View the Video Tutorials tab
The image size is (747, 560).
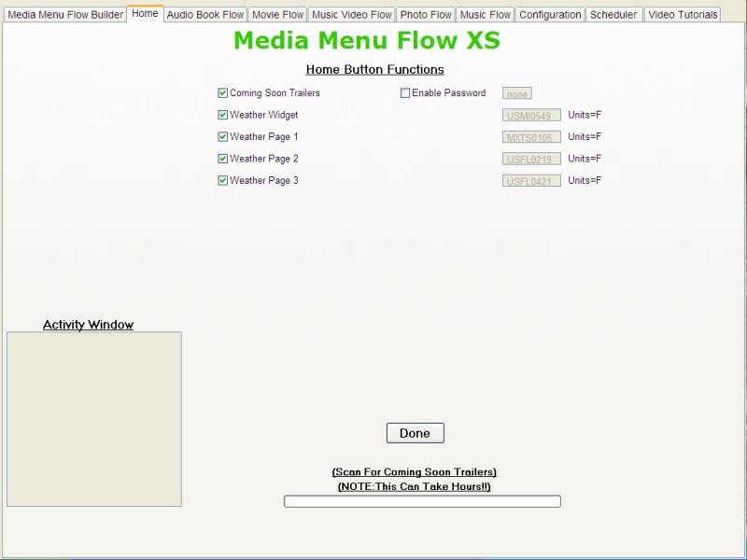(x=683, y=14)
